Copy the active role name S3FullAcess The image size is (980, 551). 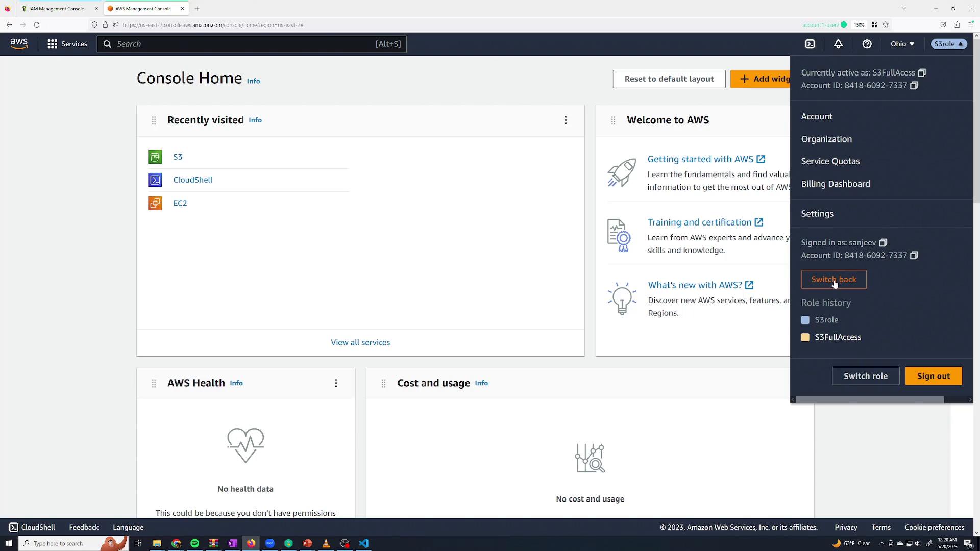(x=922, y=72)
